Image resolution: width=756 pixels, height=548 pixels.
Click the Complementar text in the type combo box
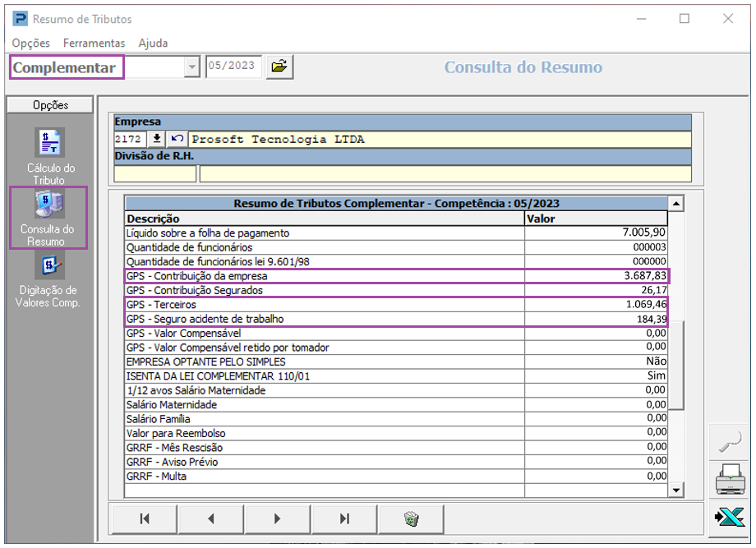click(64, 67)
